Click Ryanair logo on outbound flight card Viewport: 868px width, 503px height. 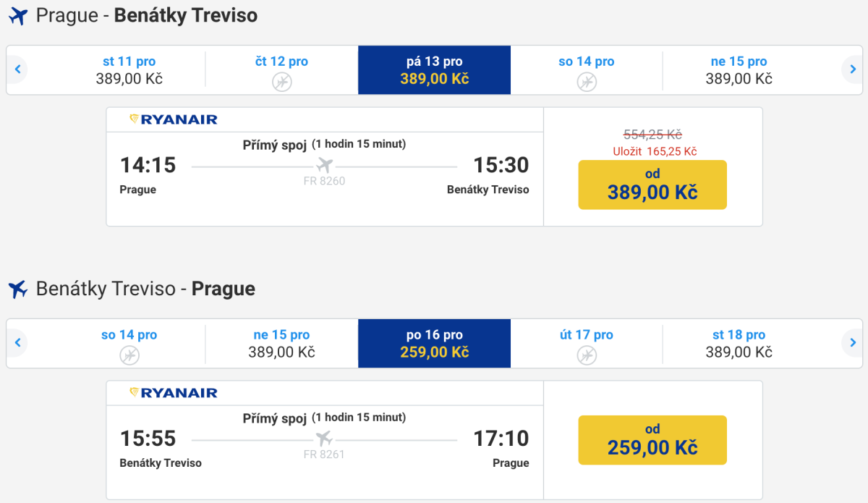pyautogui.click(x=174, y=119)
